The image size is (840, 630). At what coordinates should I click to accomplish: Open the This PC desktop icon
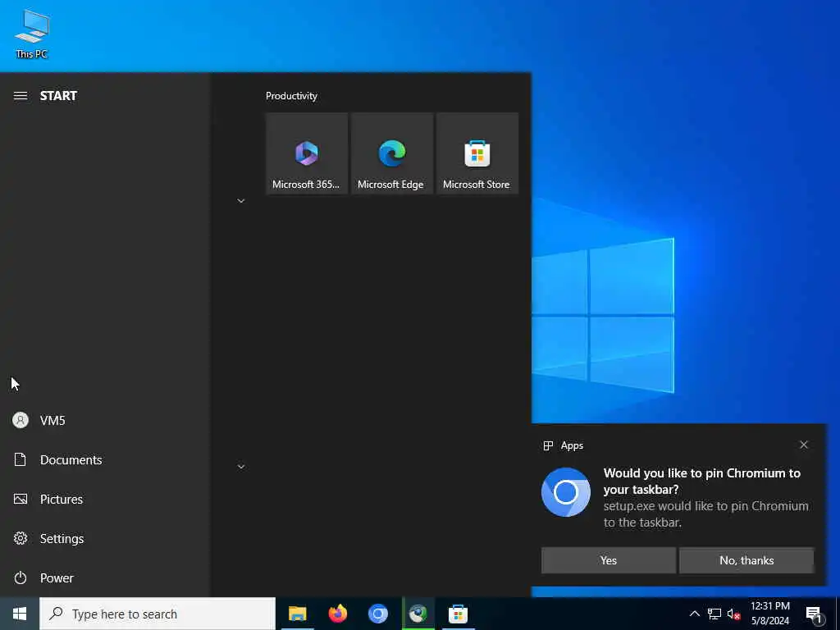pyautogui.click(x=32, y=34)
